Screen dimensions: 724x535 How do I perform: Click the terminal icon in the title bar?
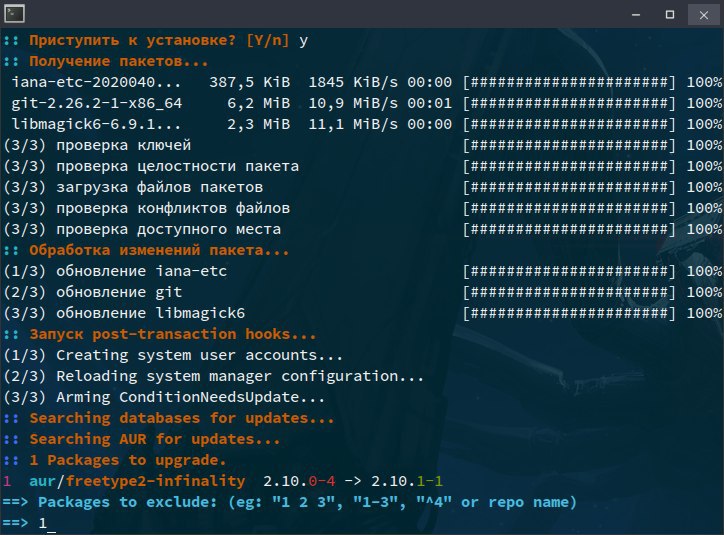coord(14,13)
